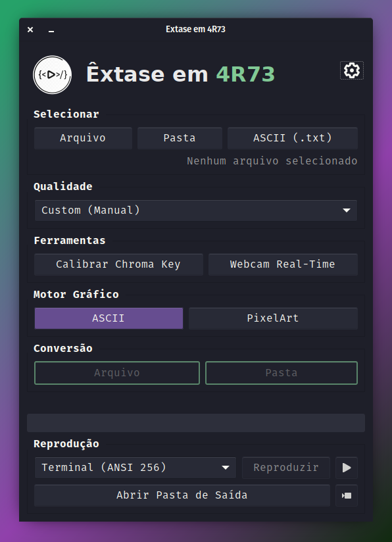Launch Webcam Real-Time tool
The image size is (392, 542).
point(283,264)
